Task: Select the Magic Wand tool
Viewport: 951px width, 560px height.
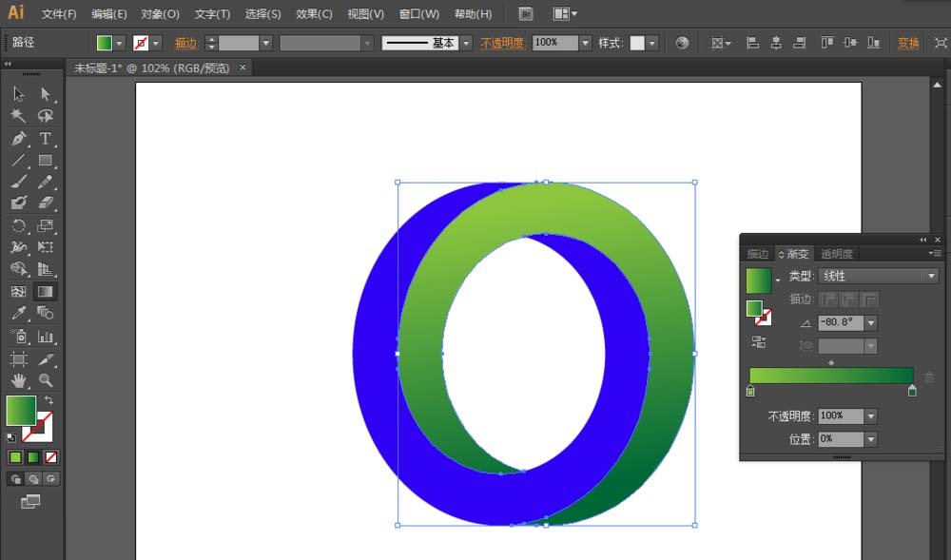Action: click(x=18, y=116)
